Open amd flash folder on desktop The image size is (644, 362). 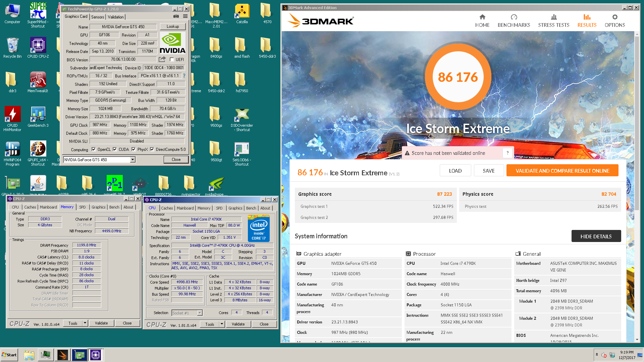(242, 48)
